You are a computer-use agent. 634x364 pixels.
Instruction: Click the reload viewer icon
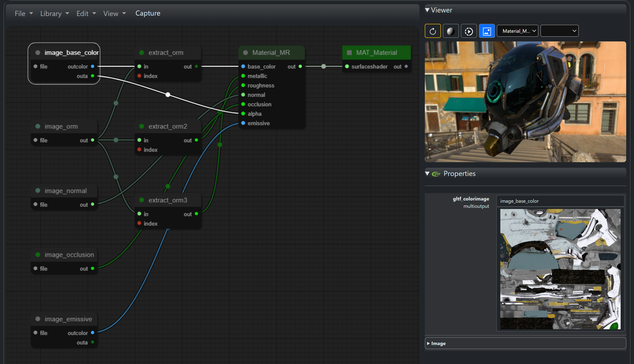coord(432,31)
